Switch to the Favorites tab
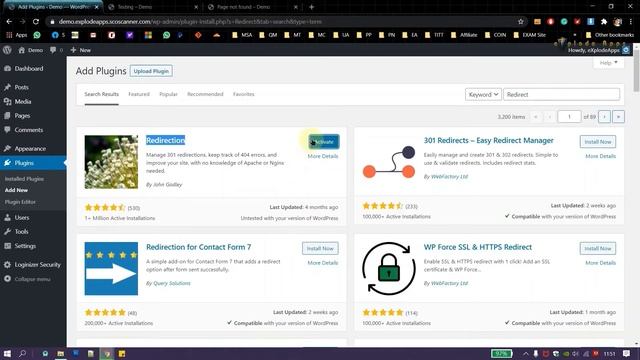Image resolution: width=640 pixels, height=360 pixels. pos(244,94)
